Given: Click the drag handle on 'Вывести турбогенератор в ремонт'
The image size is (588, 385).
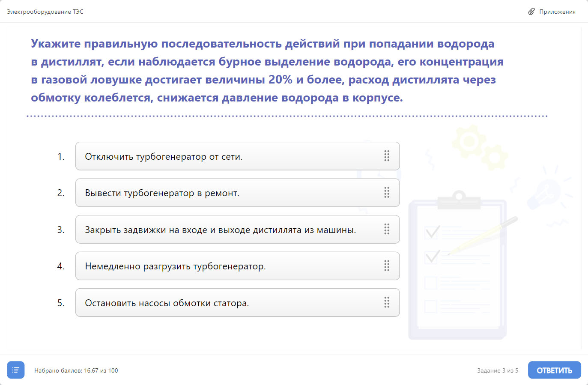Looking at the screenshot, I should click(387, 193).
